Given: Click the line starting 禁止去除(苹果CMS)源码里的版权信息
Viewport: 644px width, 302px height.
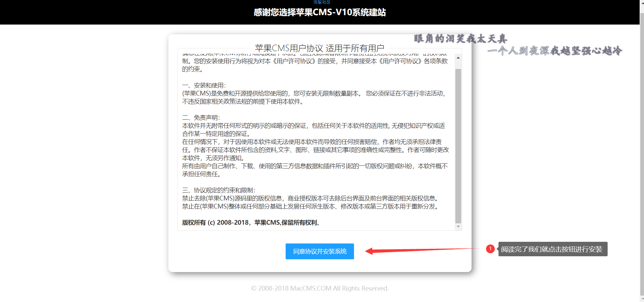Looking at the screenshot, I should (x=311, y=198).
